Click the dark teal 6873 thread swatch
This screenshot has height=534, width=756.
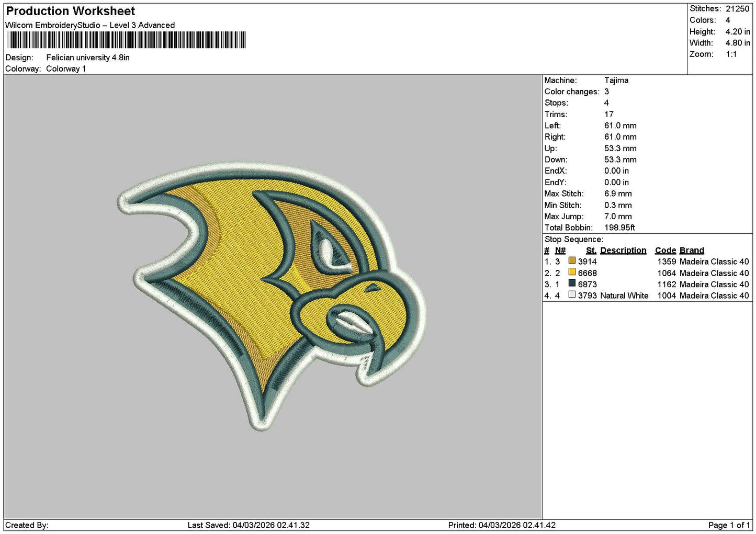pyautogui.click(x=572, y=283)
